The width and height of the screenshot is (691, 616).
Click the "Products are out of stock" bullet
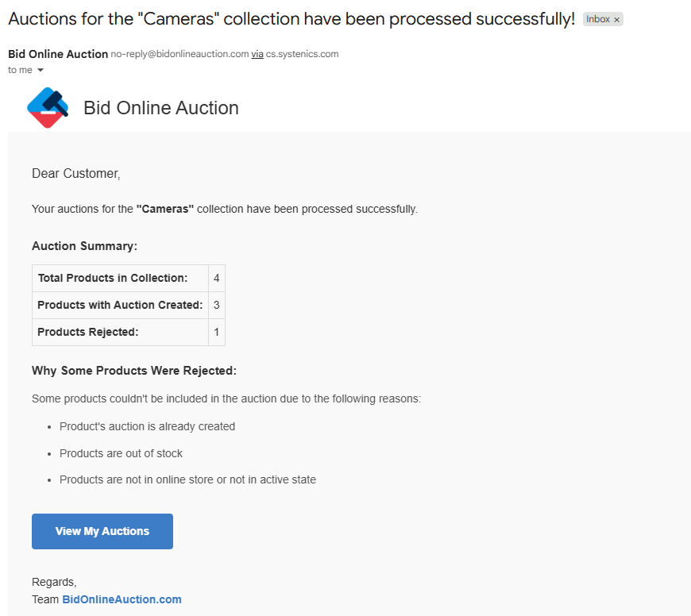121,453
